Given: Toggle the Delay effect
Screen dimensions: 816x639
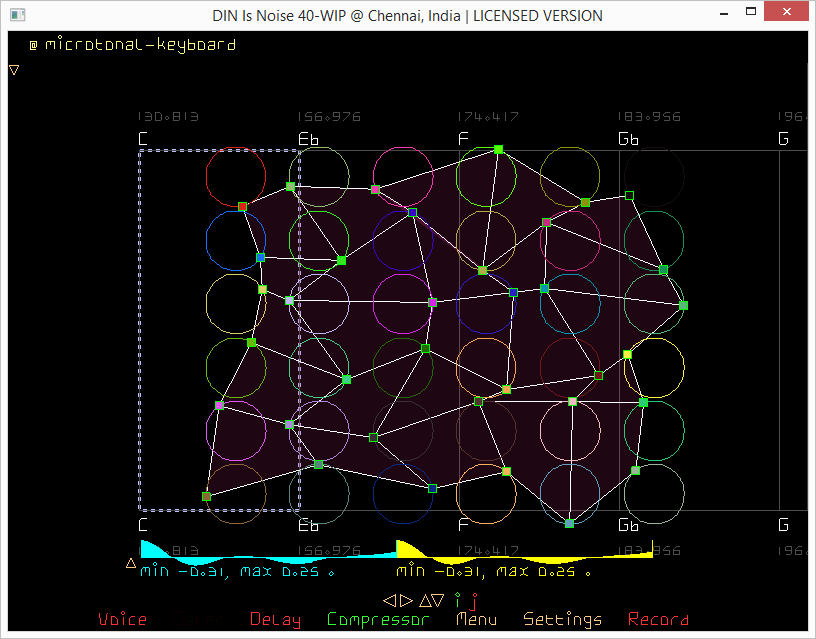Looking at the screenshot, I should tap(275, 620).
